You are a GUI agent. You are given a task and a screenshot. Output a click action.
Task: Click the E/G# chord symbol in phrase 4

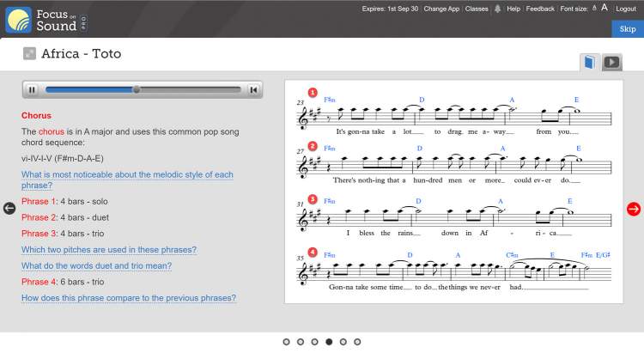click(603, 255)
